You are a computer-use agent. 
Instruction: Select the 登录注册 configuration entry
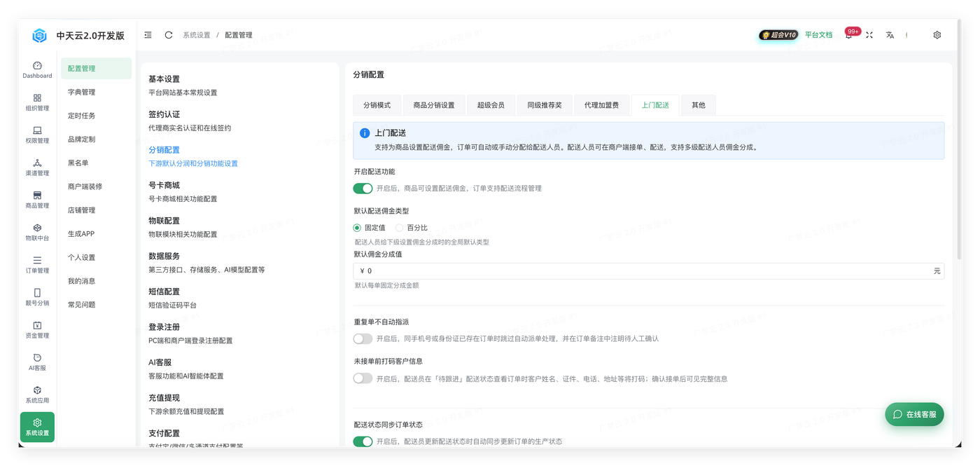click(239, 334)
